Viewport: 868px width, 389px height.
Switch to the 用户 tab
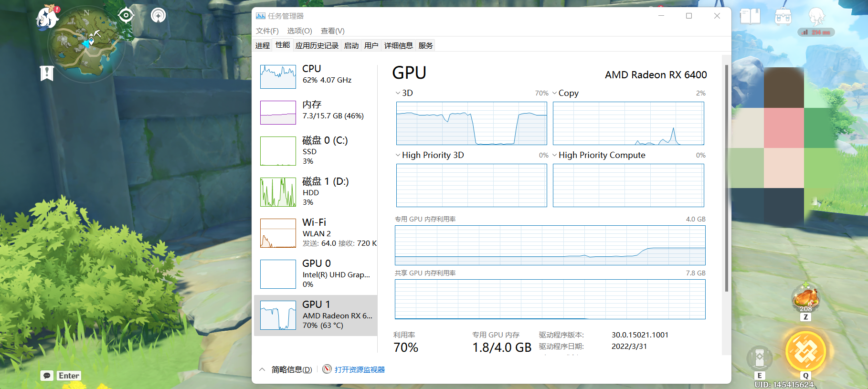[371, 45]
